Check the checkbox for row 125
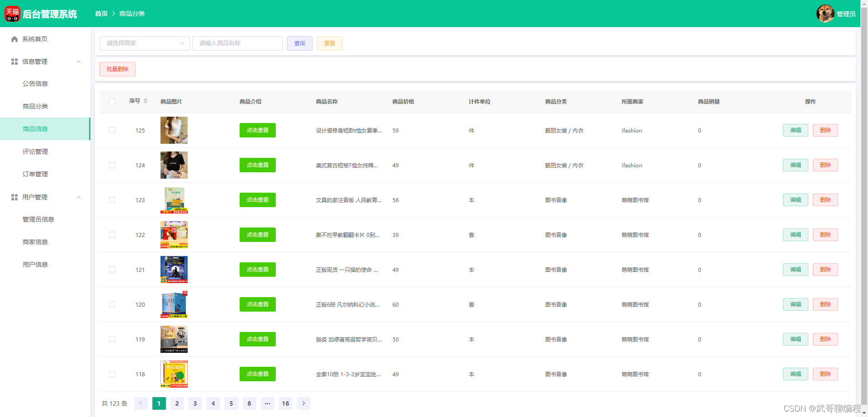The width and height of the screenshot is (868, 417). [112, 130]
